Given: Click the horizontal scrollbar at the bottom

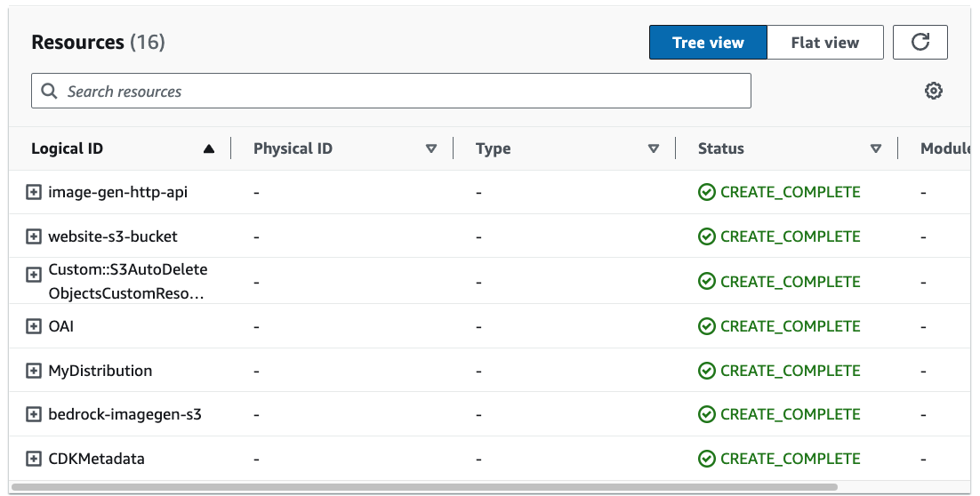Looking at the screenshot, I should click(x=425, y=487).
